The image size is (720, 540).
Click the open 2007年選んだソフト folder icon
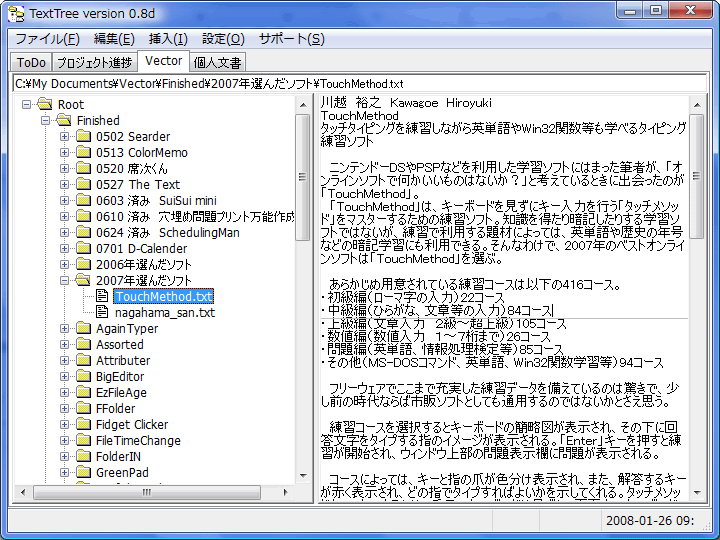83,280
